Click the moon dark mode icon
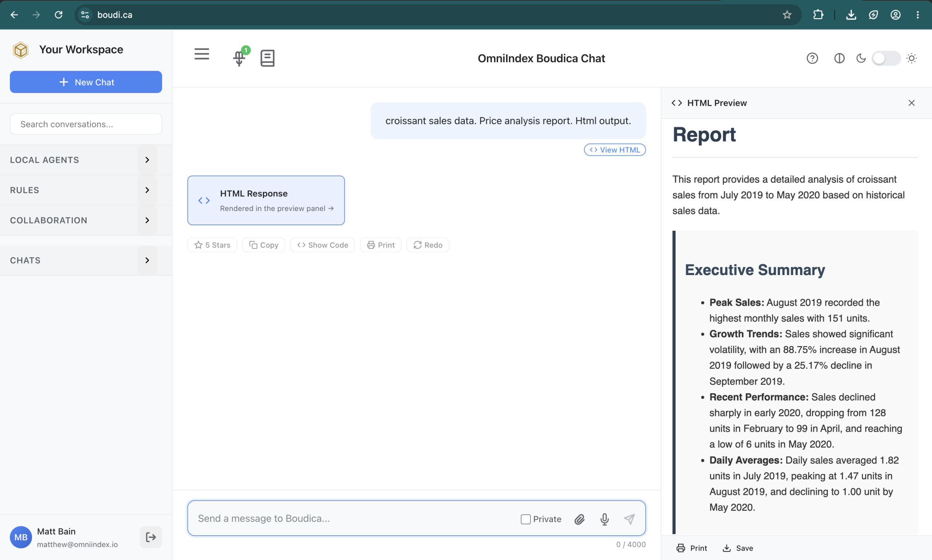The width and height of the screenshot is (932, 560). click(861, 58)
